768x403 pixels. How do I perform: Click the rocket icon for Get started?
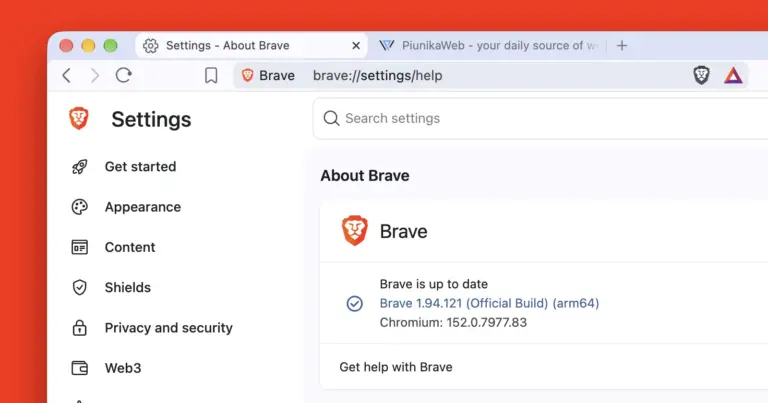[x=80, y=167]
